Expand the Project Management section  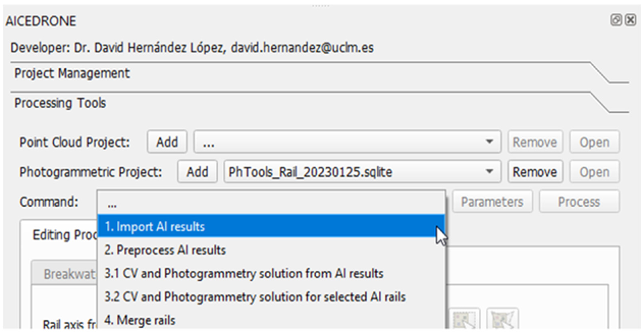point(72,73)
